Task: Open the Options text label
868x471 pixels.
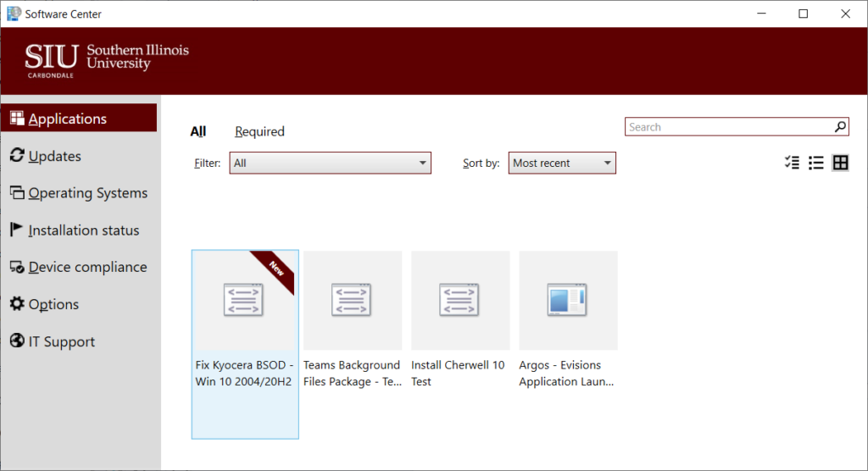Action: tap(53, 304)
